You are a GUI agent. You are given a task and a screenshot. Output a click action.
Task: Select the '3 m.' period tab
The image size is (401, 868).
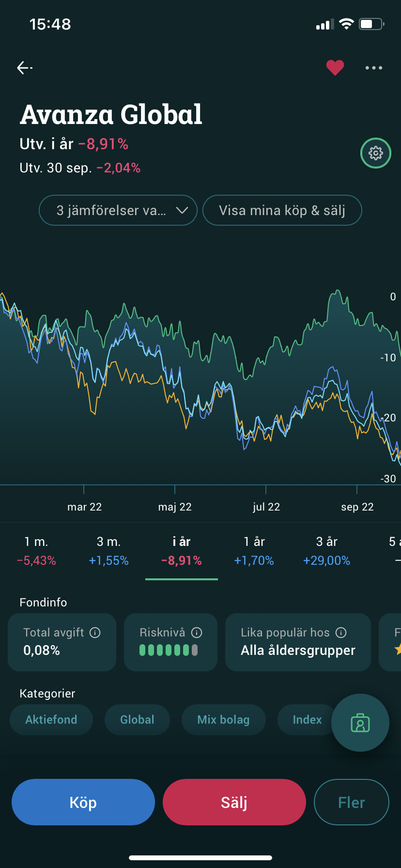pos(109,551)
